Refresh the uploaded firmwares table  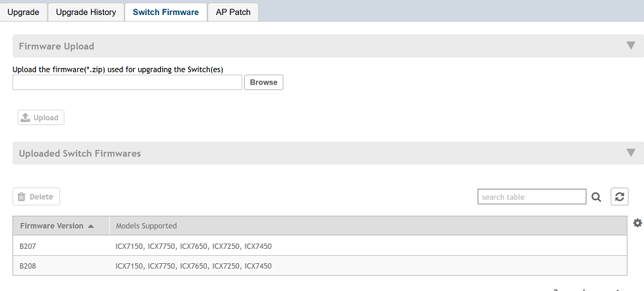click(x=619, y=197)
